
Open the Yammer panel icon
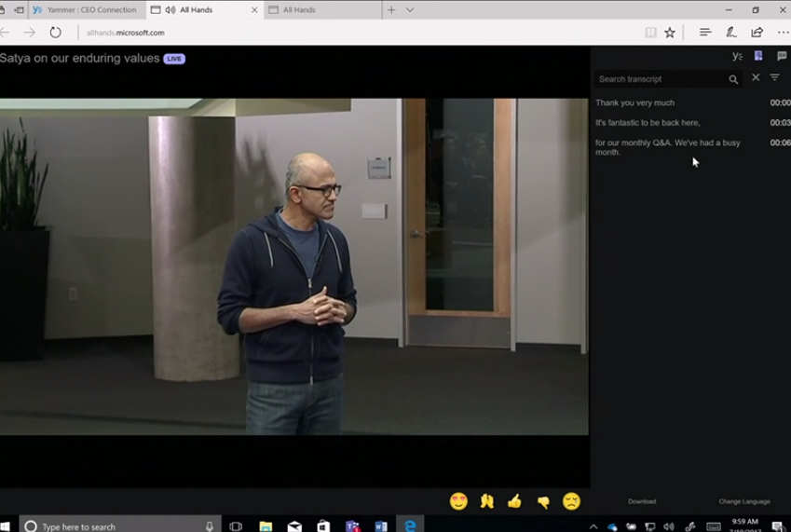(737, 57)
